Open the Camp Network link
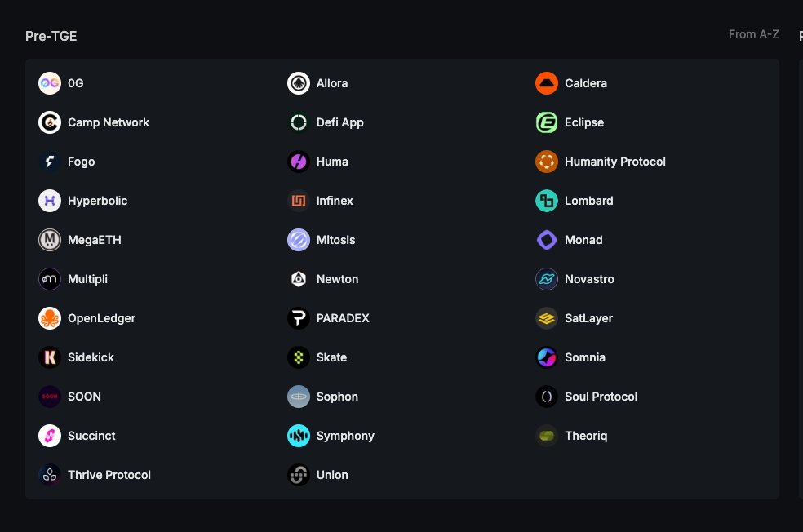 click(109, 122)
